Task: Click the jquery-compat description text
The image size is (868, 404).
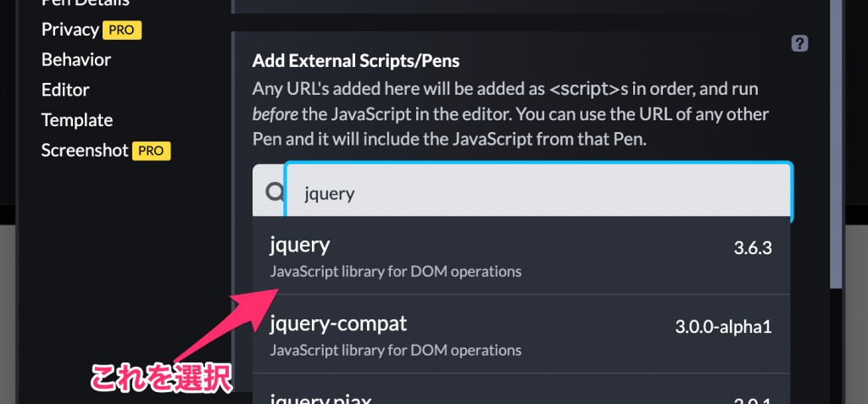Action: click(396, 350)
